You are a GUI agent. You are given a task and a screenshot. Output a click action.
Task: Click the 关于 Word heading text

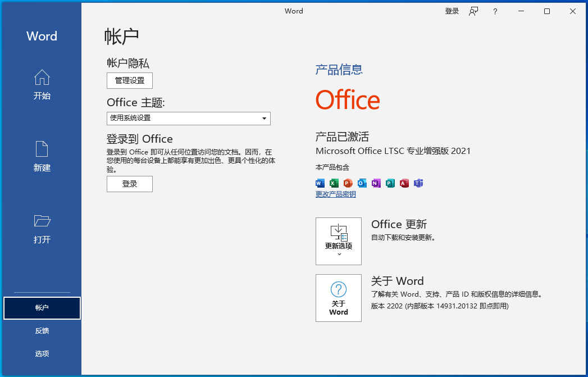398,281
